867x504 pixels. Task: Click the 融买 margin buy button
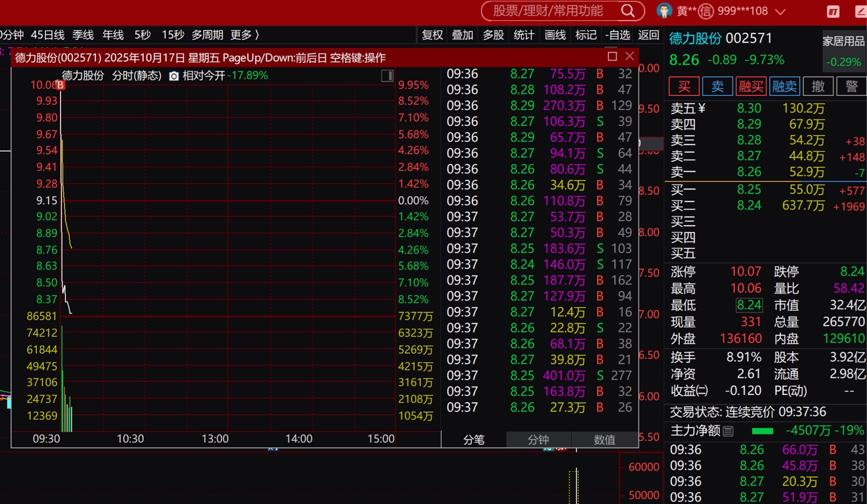click(751, 86)
